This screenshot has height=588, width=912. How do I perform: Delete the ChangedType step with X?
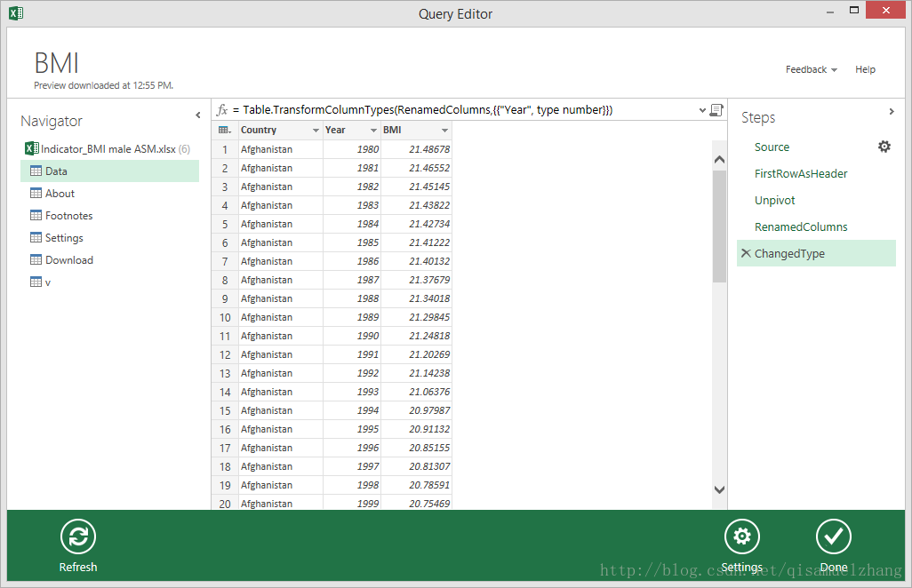(746, 253)
